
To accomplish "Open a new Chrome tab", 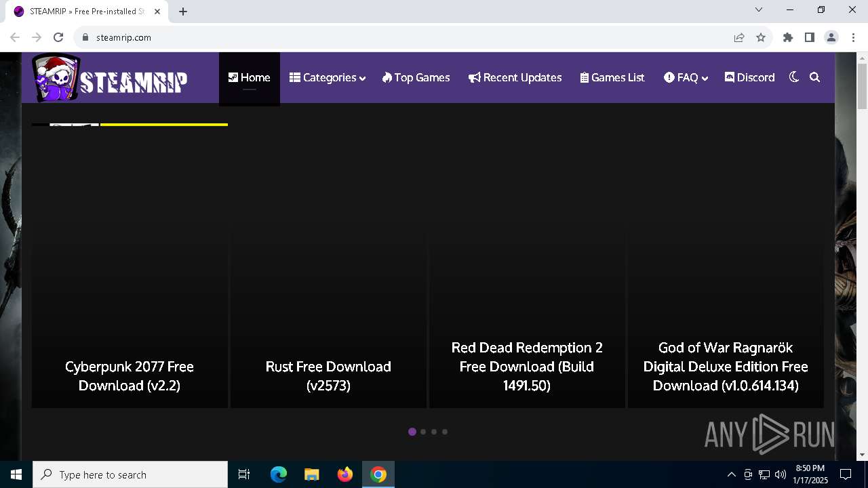I will [183, 12].
